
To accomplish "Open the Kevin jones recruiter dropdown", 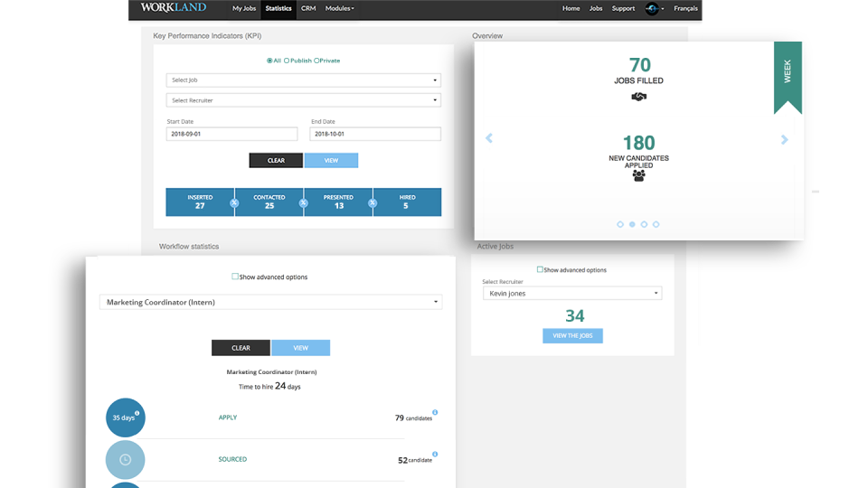I will tap(572, 293).
